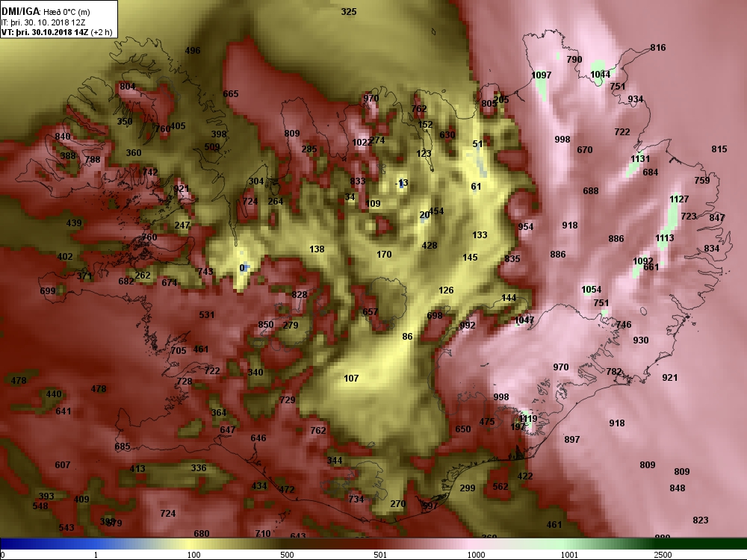This screenshot has width=747, height=560.
Task: Click the color scale label 1000
Action: point(476,555)
